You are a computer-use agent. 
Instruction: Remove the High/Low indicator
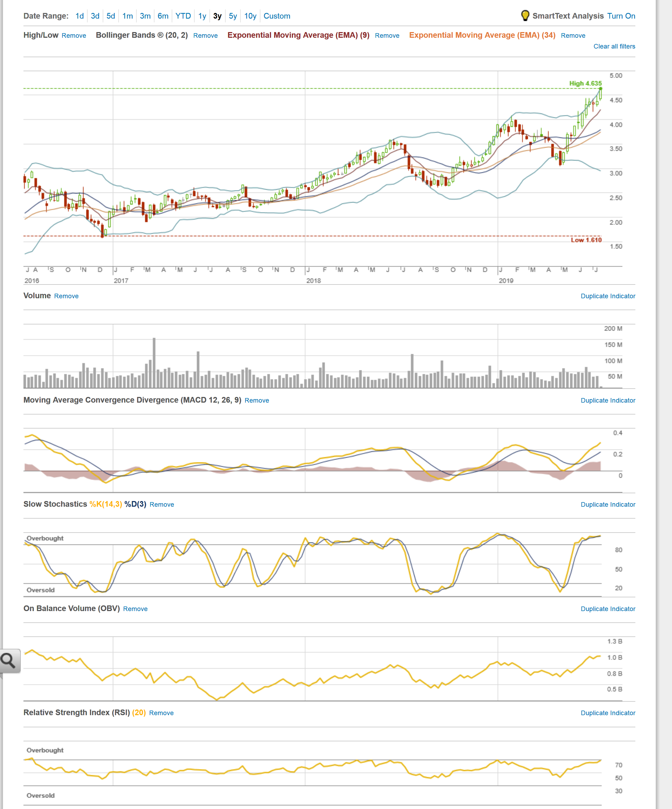pyautogui.click(x=74, y=35)
